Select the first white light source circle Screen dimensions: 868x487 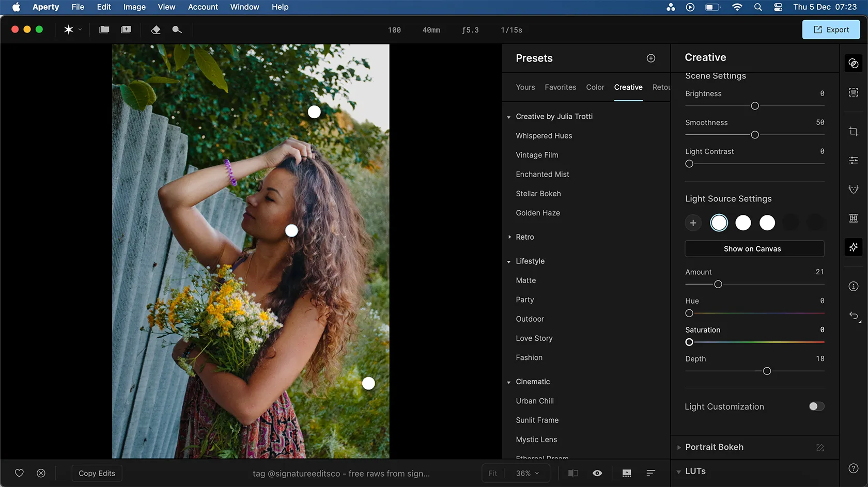pos(719,223)
